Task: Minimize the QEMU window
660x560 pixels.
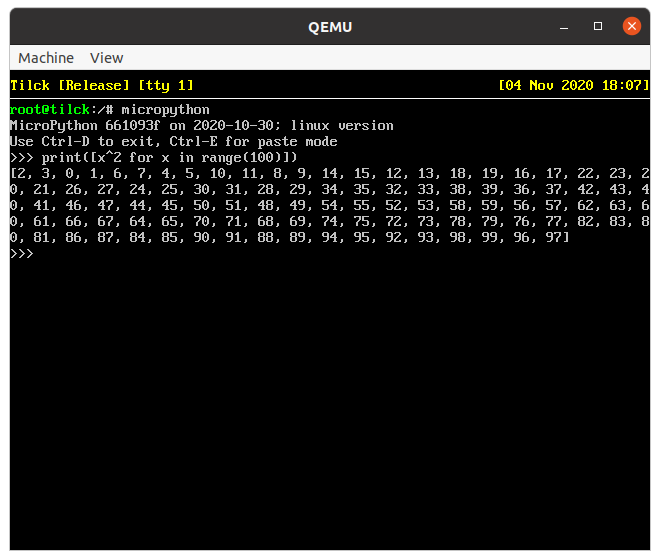Action: point(564,27)
